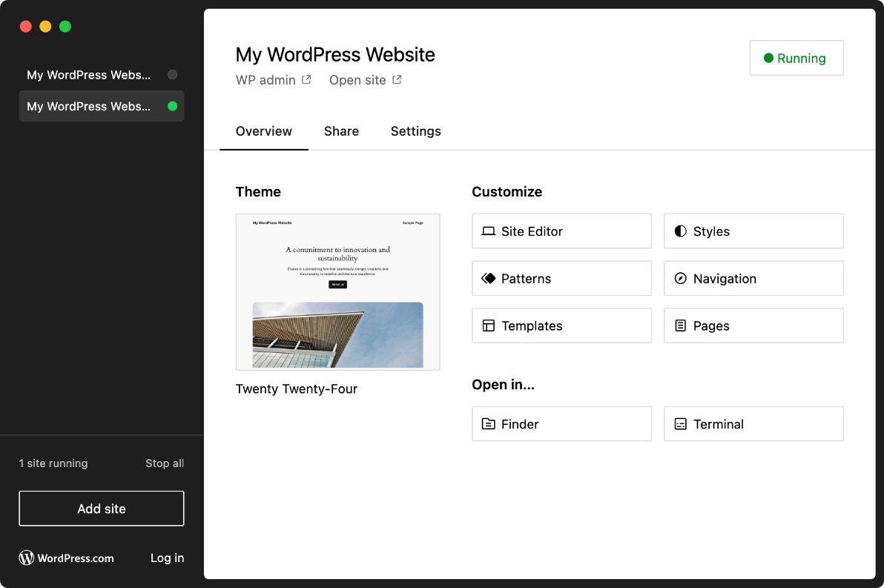Click the '1 site running' status text
884x588 pixels.
[53, 463]
